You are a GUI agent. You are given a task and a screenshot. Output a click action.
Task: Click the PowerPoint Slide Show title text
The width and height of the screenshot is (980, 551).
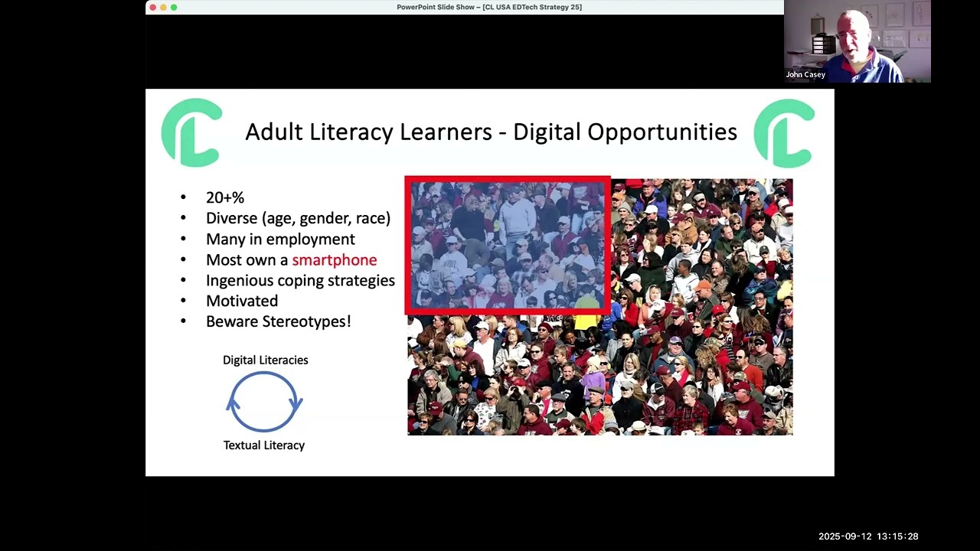click(489, 7)
